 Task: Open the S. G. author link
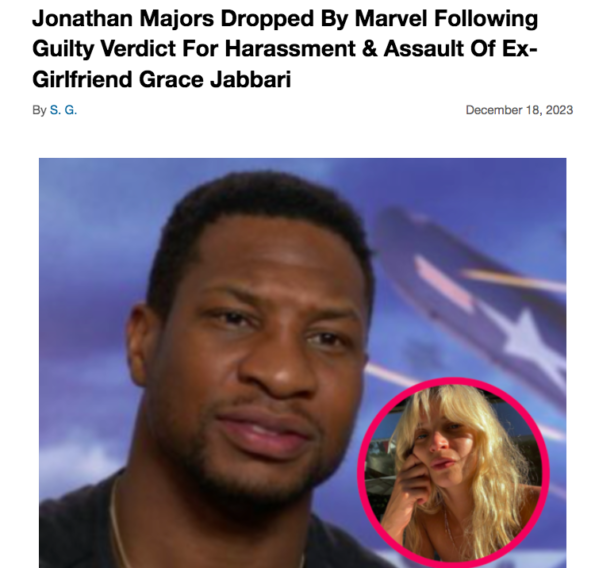[x=63, y=110]
